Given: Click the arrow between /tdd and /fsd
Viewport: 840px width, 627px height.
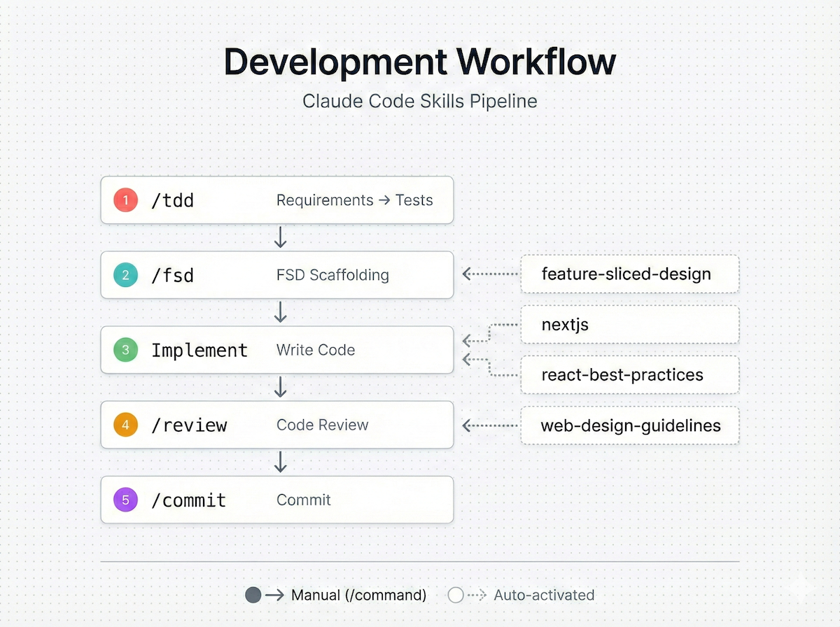Looking at the screenshot, I should pyautogui.click(x=280, y=238).
